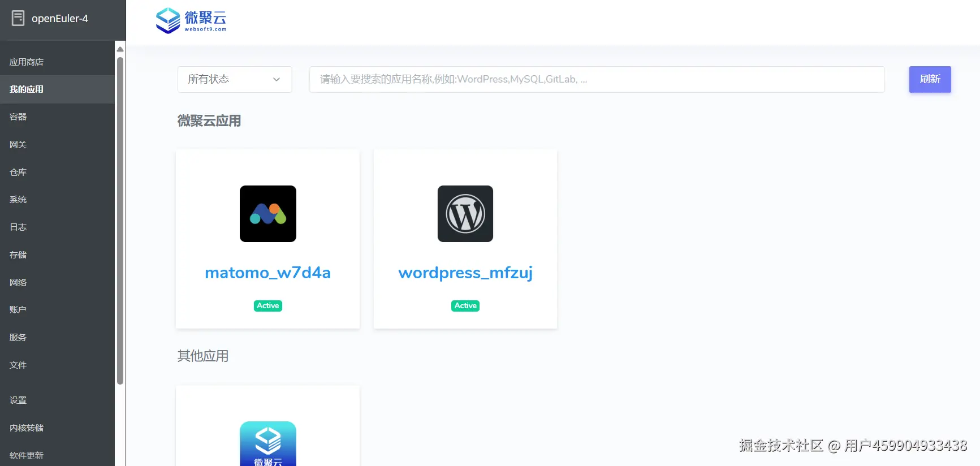Click the app name search field
Viewport: 980px width, 466px height.
pos(597,79)
